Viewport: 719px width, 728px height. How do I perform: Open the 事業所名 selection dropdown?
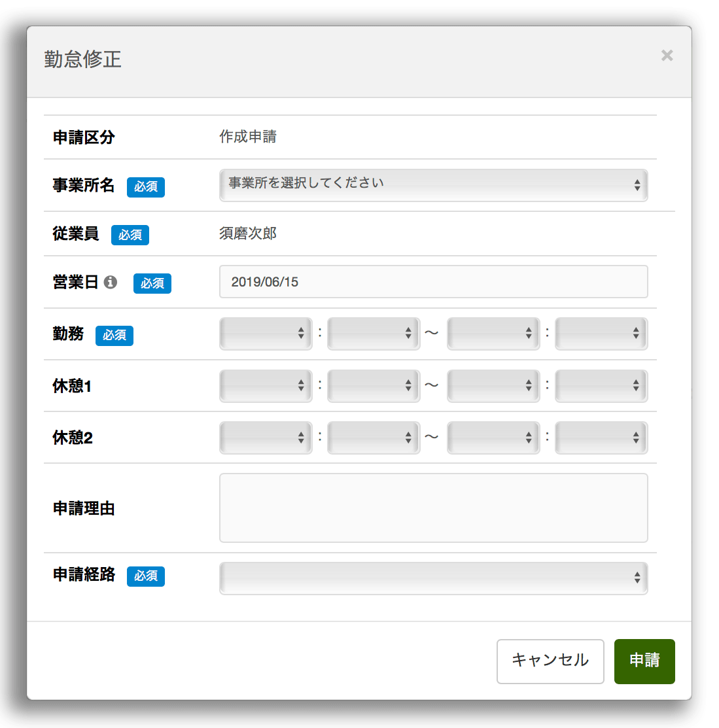tap(433, 185)
